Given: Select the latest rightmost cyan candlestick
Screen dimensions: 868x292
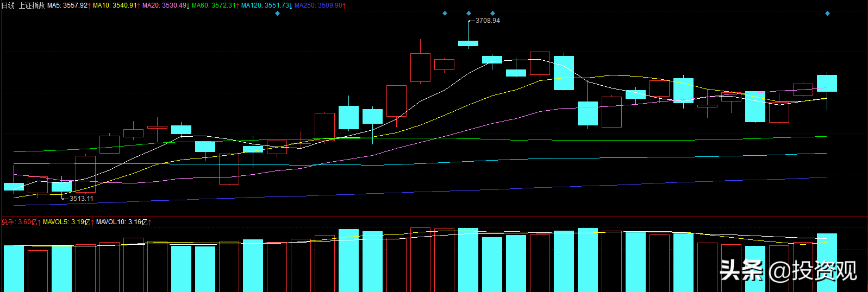Looking at the screenshot, I should point(827,83).
